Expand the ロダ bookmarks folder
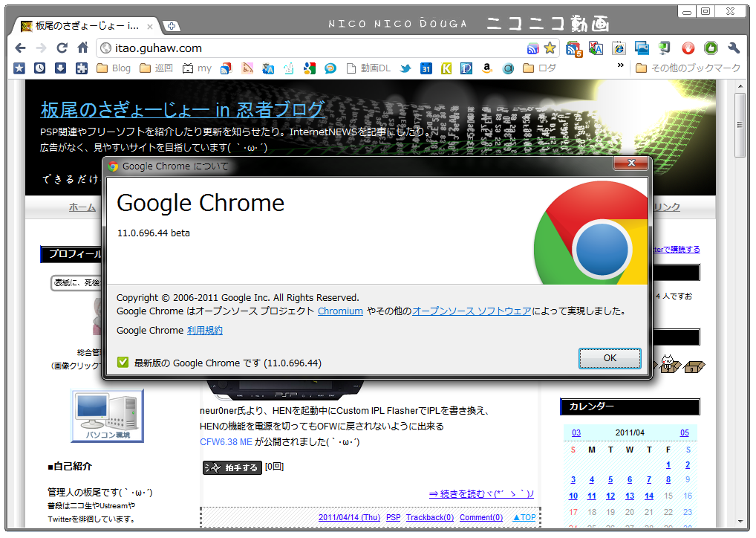756x538 pixels. tap(540, 68)
